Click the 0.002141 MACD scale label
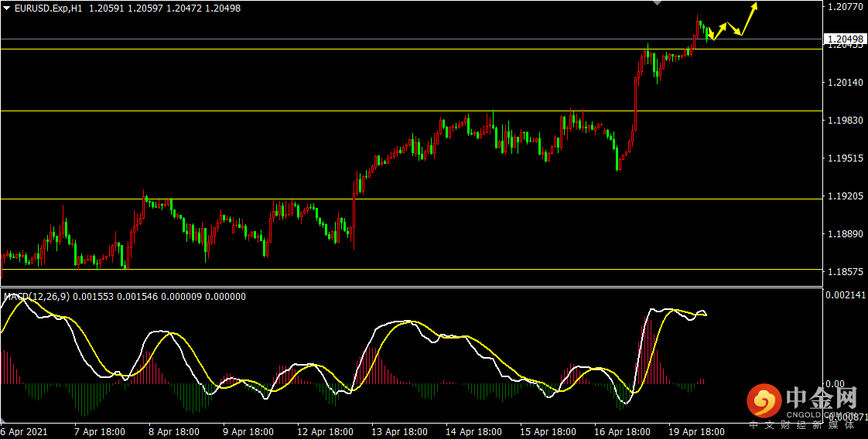 tap(845, 296)
